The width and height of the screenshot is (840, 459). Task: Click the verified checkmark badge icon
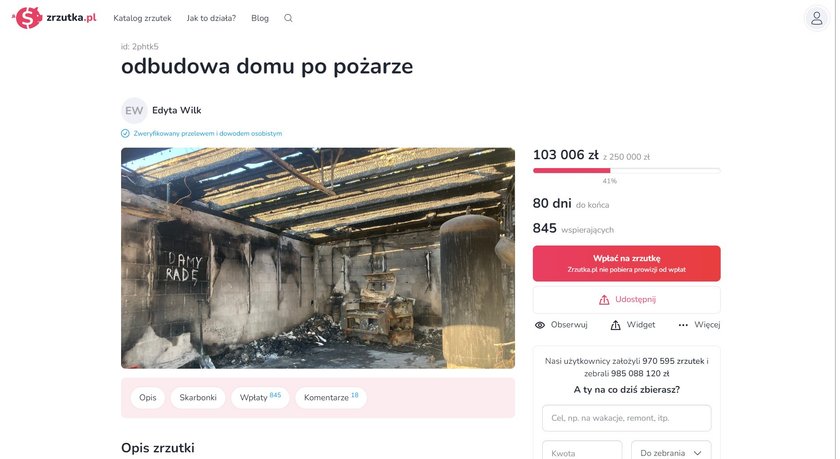coord(125,133)
